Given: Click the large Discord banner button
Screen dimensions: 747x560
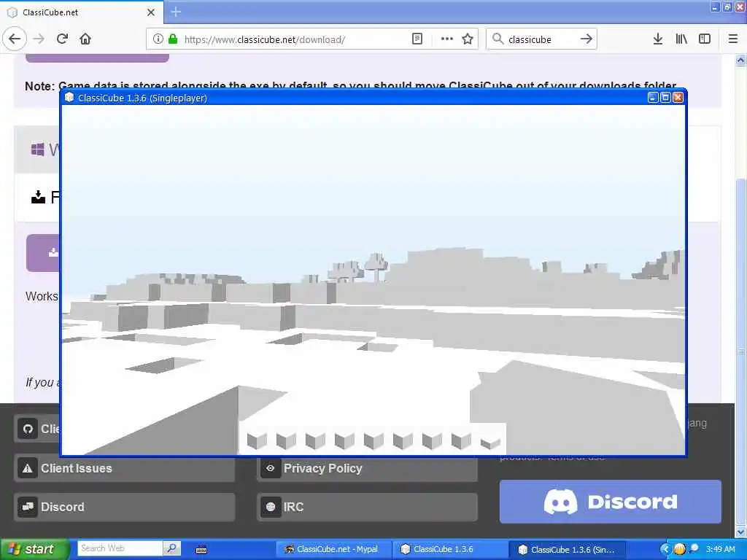Looking at the screenshot, I should click(x=611, y=502).
